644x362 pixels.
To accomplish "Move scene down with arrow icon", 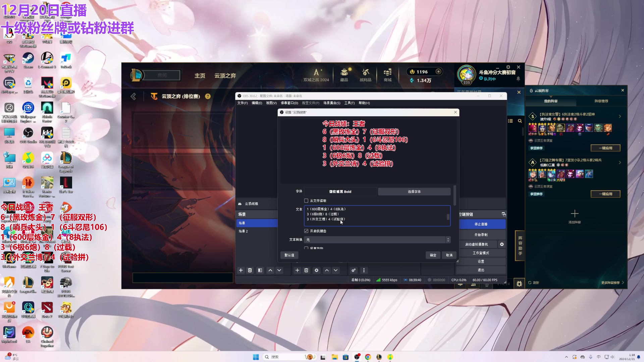I will pos(279,270).
